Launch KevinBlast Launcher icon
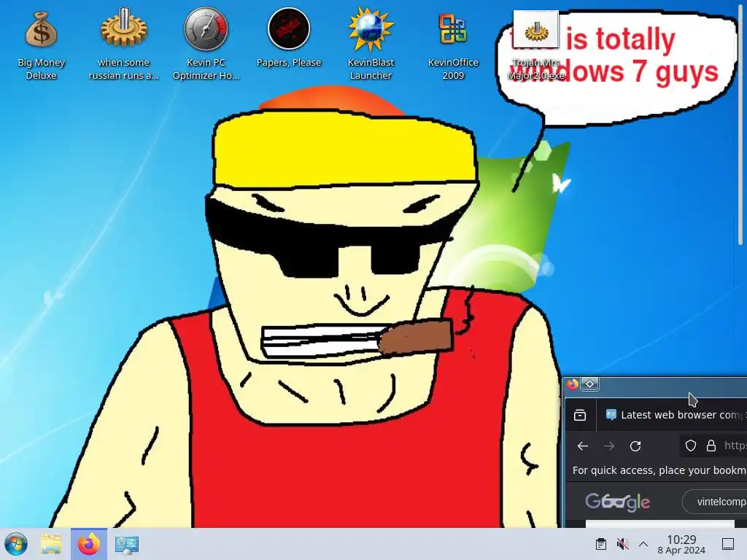This screenshot has width=747, height=560. (x=371, y=45)
